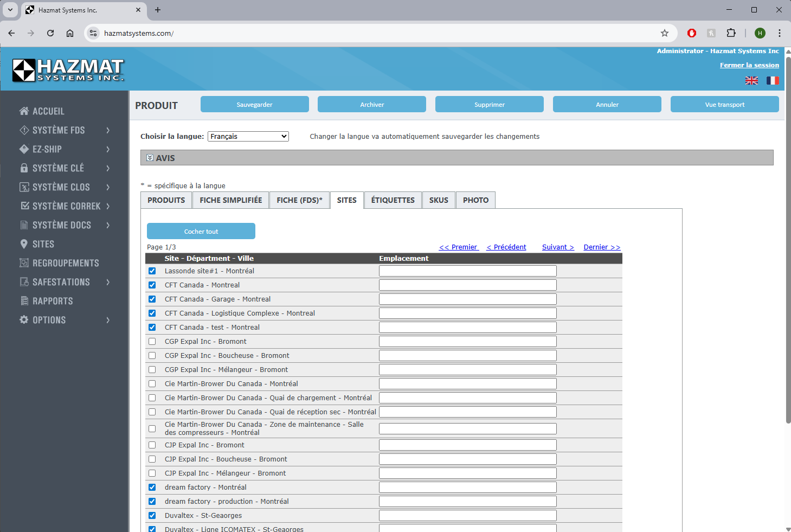Open the browser extensions puzzle icon
Viewport: 791px width, 532px height.
731,33
